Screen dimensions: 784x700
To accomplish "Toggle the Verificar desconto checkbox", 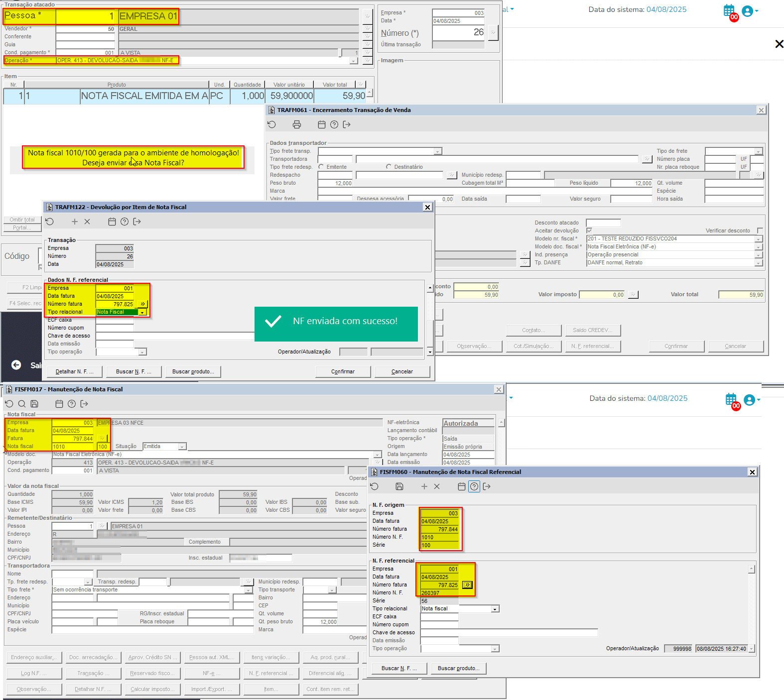I will coord(760,231).
